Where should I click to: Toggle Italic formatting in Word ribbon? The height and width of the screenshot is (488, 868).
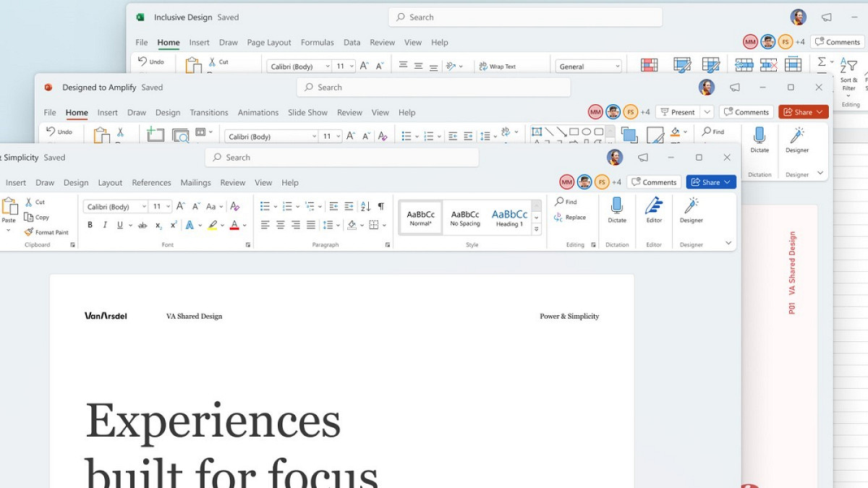[105, 226]
